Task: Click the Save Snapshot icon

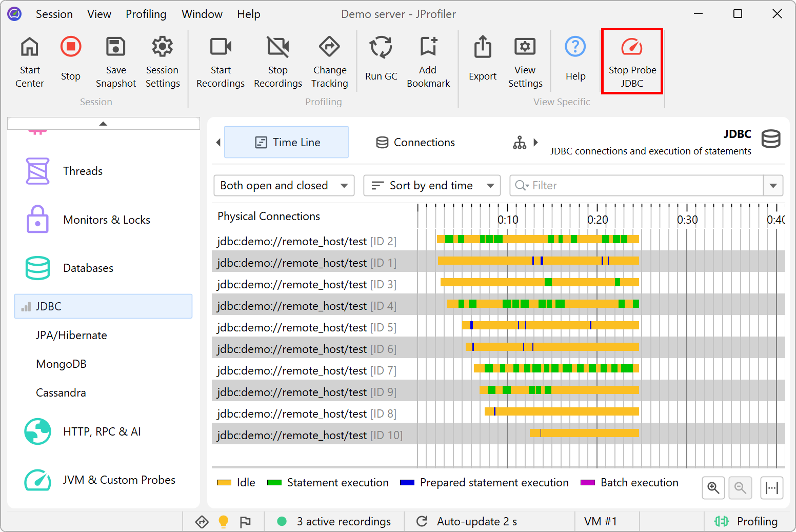Action: click(x=115, y=47)
